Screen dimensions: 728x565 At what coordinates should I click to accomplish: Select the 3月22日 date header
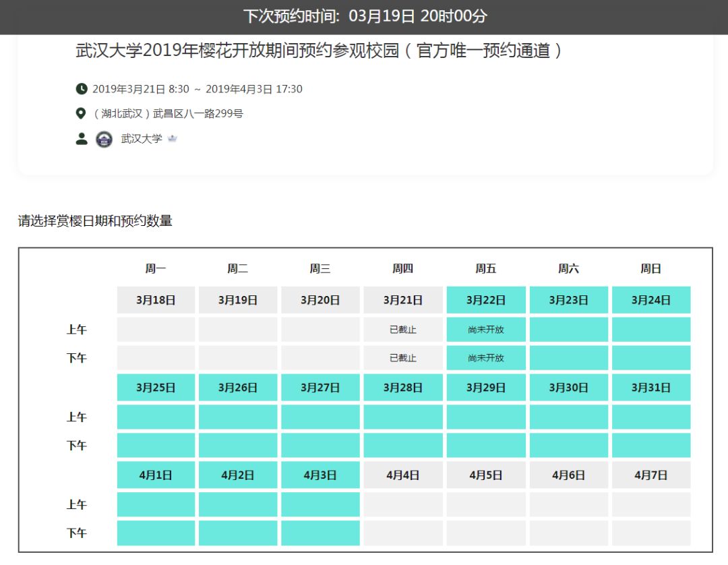486,300
